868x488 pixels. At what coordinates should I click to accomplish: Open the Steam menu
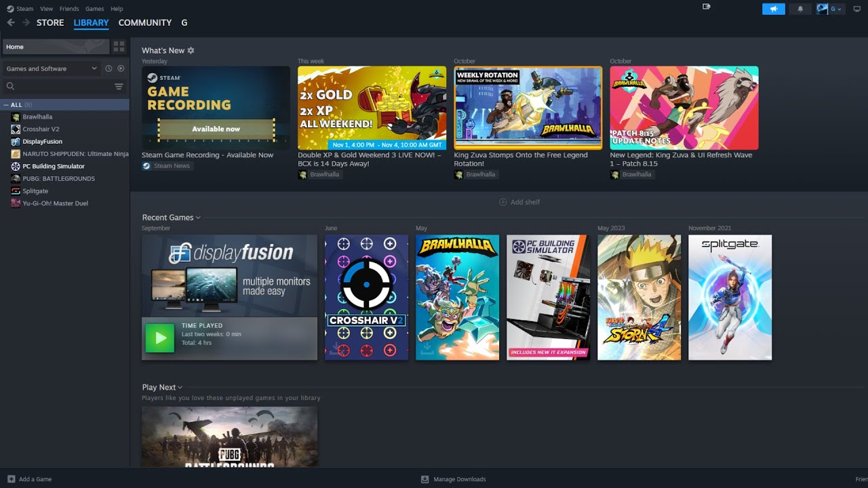[25, 9]
